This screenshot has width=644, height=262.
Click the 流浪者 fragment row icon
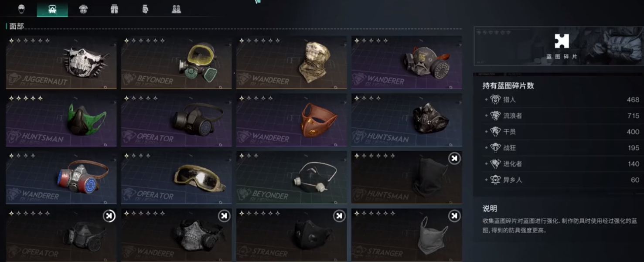[495, 116]
